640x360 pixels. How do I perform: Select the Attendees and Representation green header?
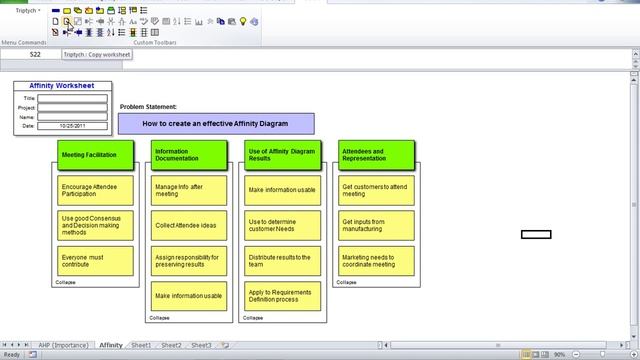click(x=376, y=155)
